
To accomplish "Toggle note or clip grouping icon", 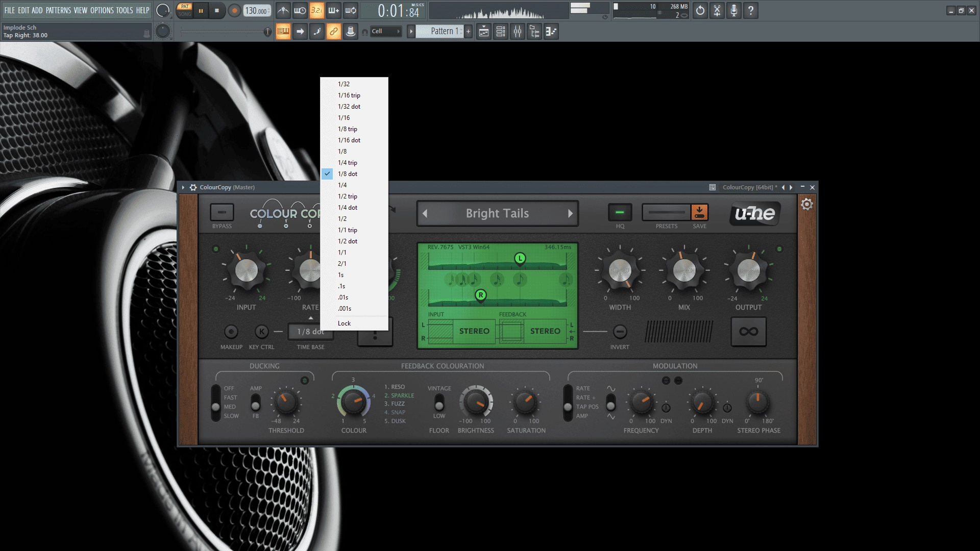I will tap(317, 32).
